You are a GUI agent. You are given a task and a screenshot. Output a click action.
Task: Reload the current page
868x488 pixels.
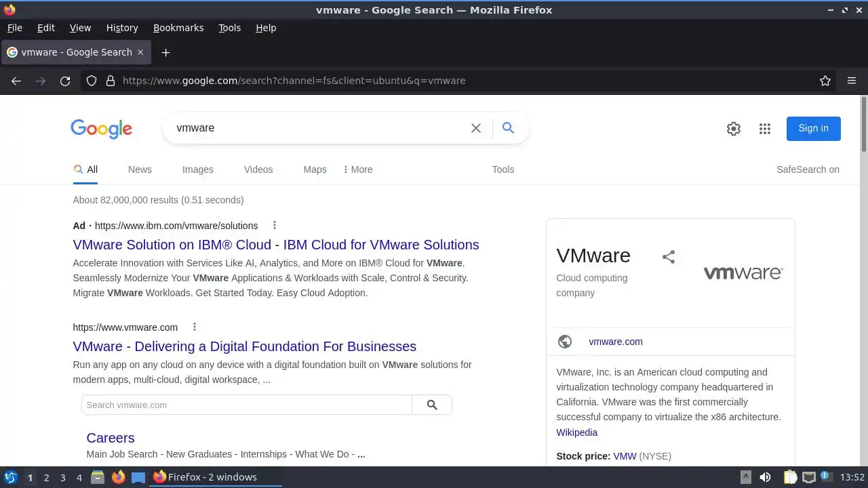(x=65, y=81)
